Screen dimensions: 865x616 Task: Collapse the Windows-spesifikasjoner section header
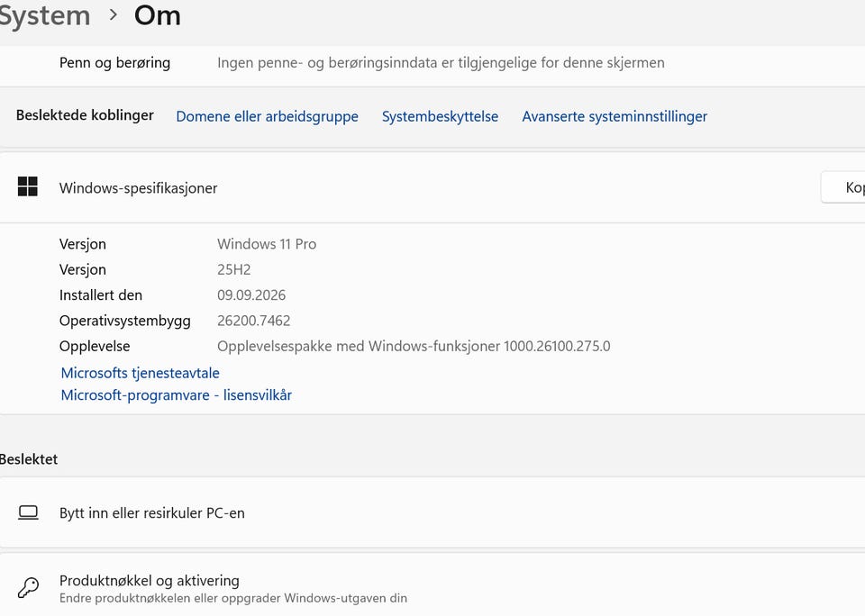tap(432, 187)
